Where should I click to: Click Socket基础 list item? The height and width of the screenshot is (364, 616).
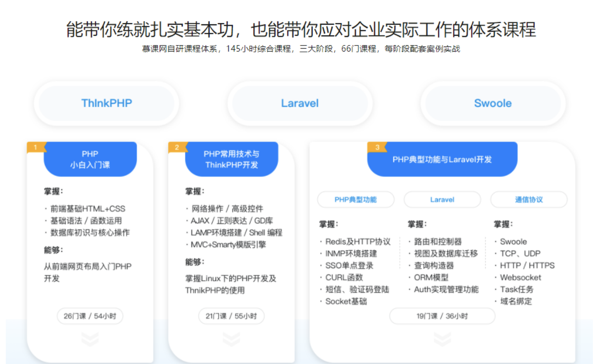(x=346, y=301)
